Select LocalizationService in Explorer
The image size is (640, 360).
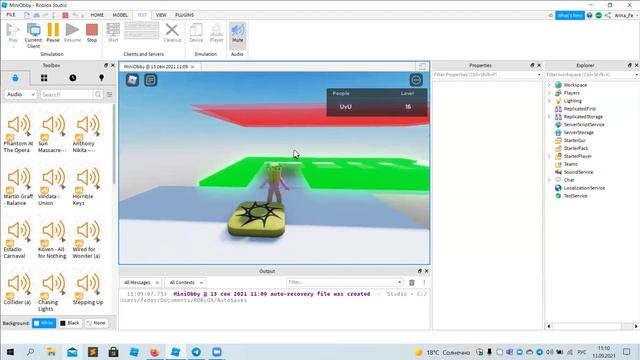coord(584,188)
